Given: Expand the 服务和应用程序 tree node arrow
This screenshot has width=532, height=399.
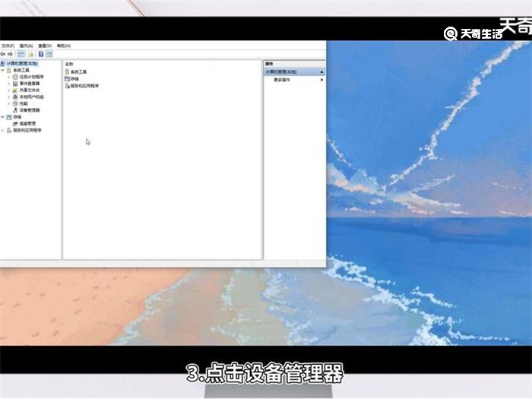Looking at the screenshot, I should click(3, 130).
